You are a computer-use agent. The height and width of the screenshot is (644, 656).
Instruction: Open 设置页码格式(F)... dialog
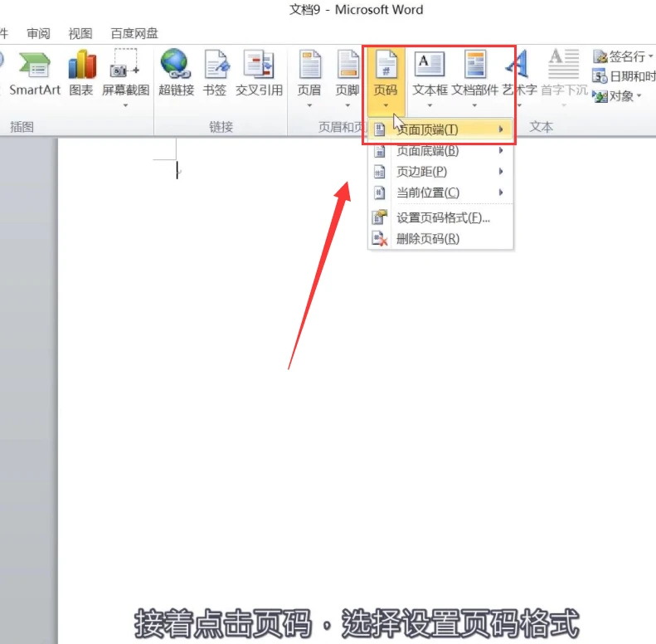click(x=440, y=217)
